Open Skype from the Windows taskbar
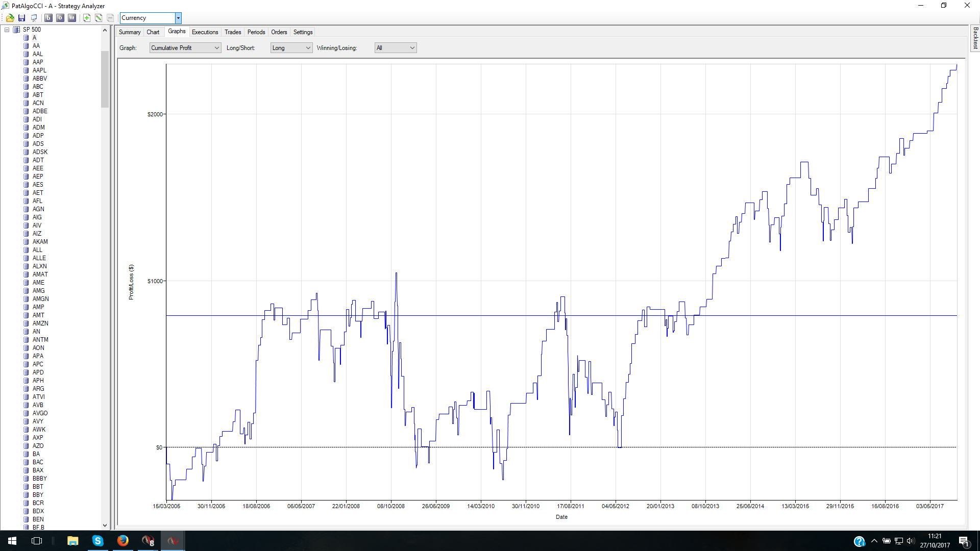 coord(97,541)
